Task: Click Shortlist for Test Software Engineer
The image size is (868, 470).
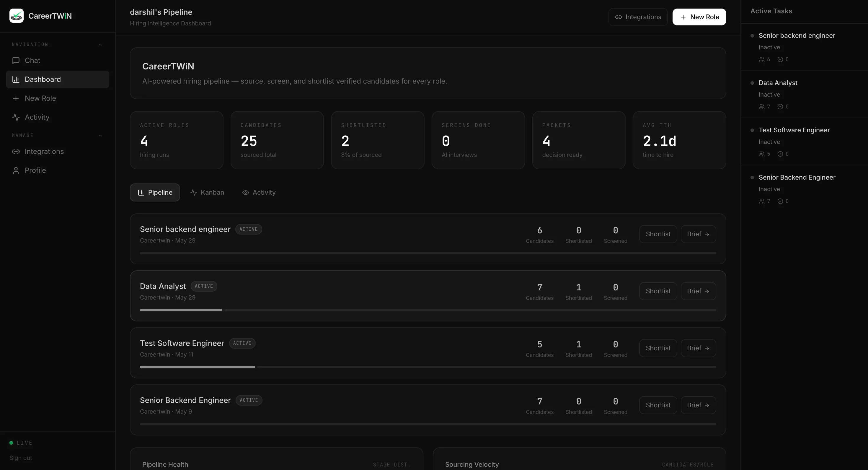Action: point(658,348)
